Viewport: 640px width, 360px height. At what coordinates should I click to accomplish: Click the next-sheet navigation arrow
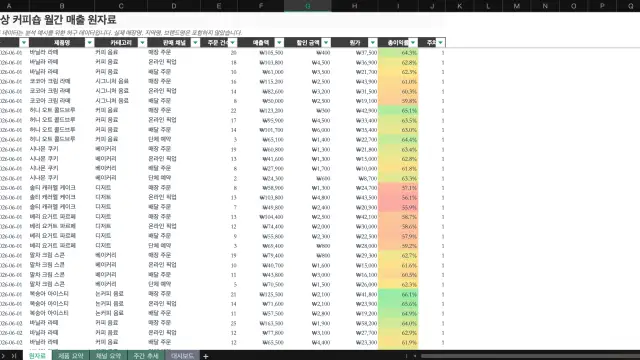(4, 356)
